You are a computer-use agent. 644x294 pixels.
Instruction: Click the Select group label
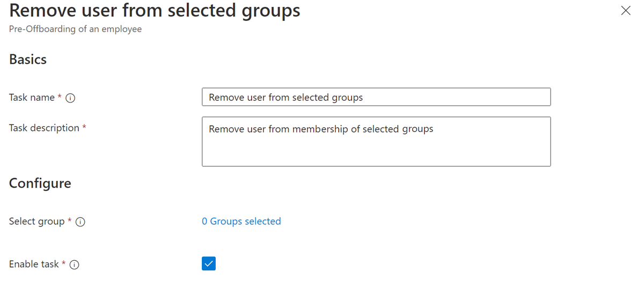click(x=36, y=222)
